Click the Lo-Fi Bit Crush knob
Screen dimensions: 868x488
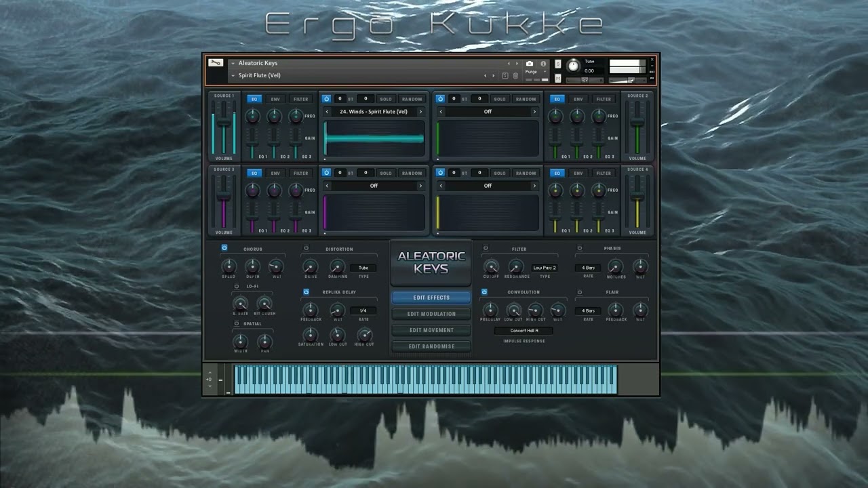264,303
